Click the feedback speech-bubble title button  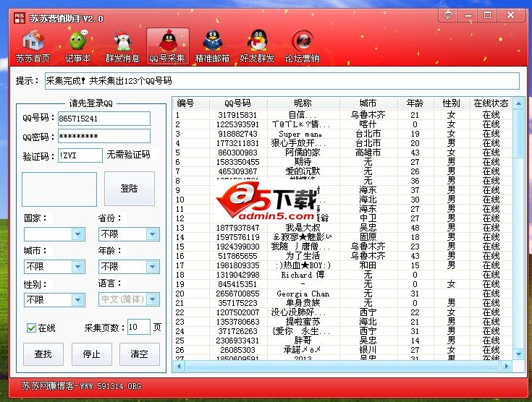[449, 15]
